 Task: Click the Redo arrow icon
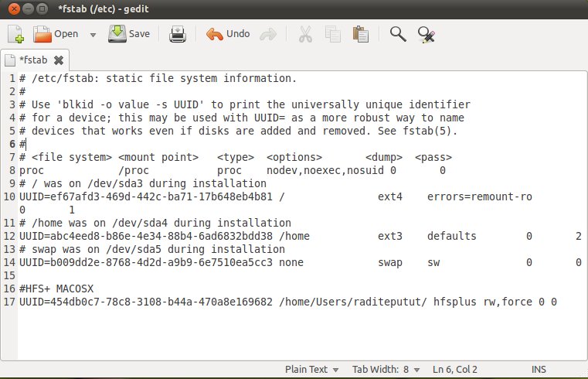tap(268, 34)
